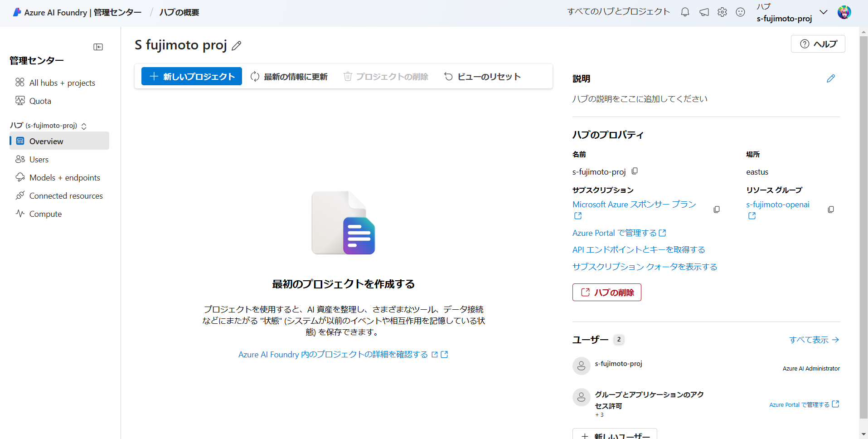The image size is (868, 439).
Task: Click the group access permission avatar icon
Action: point(581,397)
